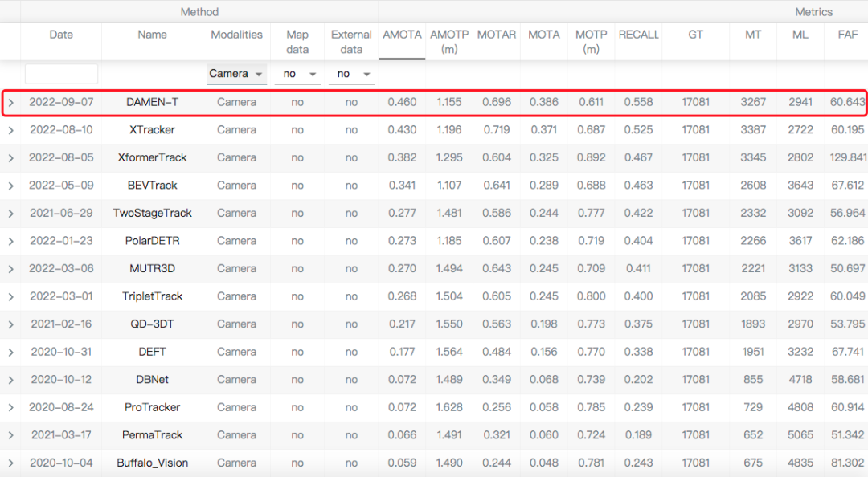868x477 pixels.
Task: Expand the QD-3DT row details
Action: point(10,324)
